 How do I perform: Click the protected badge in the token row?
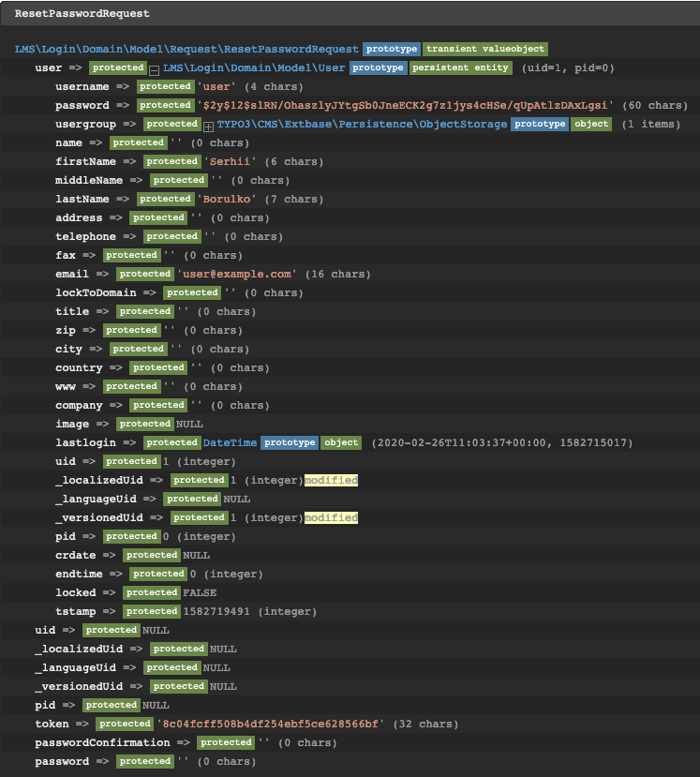(x=125, y=724)
